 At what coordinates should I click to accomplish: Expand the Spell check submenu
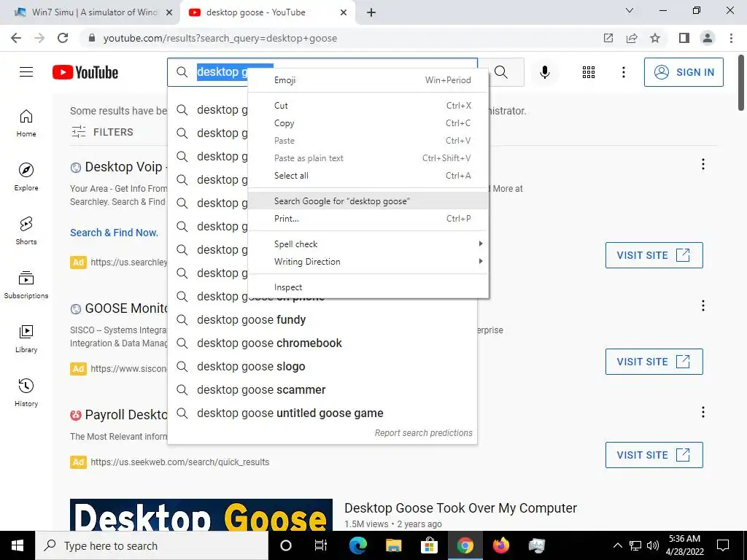point(368,244)
